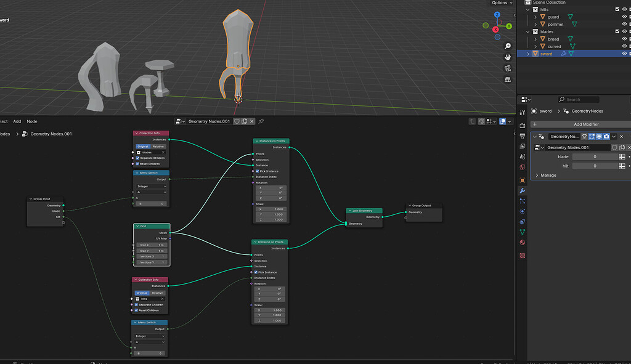Viewport: 631px width, 364px height.
Task: Collapse the Join Geometry node
Action: pyautogui.click(x=350, y=211)
